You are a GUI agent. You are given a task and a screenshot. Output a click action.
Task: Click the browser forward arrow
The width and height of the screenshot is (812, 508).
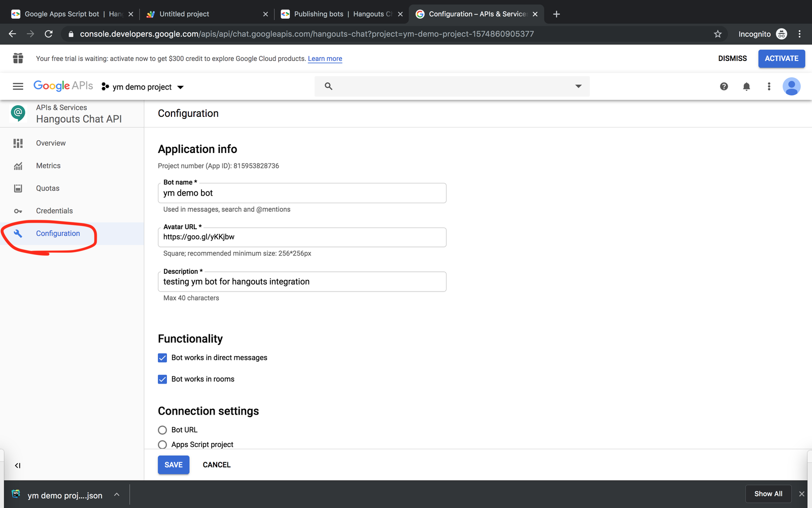click(30, 34)
